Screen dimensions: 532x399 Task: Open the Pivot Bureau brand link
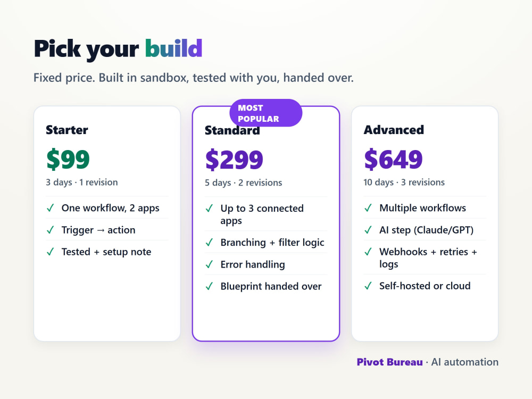[x=389, y=362]
